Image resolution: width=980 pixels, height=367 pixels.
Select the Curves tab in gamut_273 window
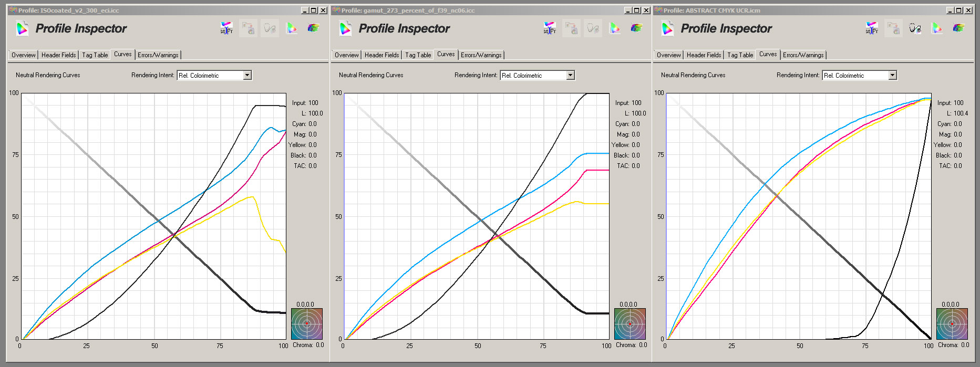446,54
